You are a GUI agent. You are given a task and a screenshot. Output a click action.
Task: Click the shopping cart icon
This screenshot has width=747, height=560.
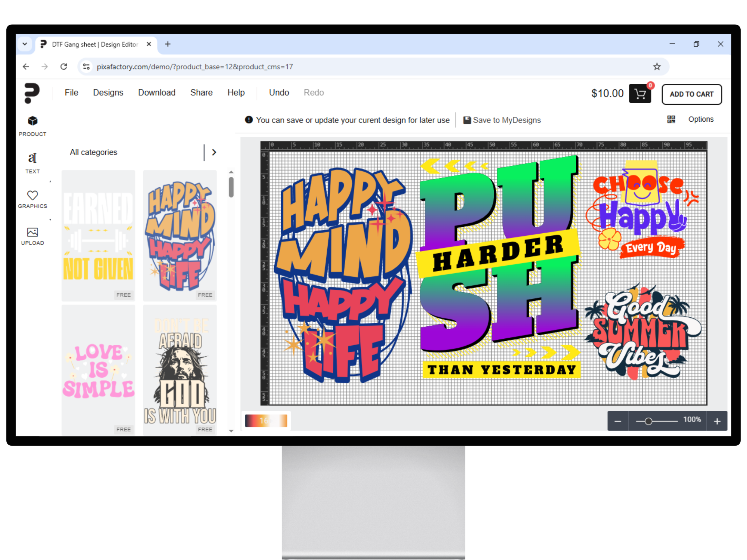640,94
